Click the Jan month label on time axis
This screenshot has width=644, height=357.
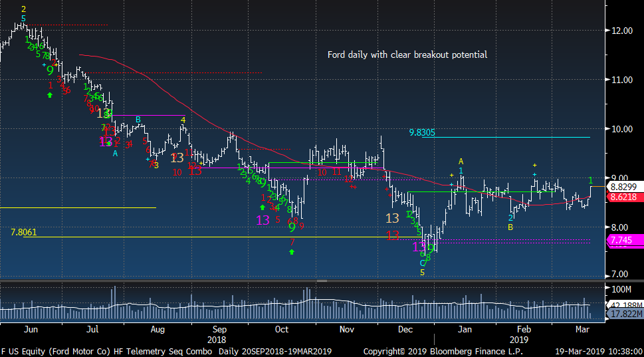pyautogui.click(x=465, y=329)
